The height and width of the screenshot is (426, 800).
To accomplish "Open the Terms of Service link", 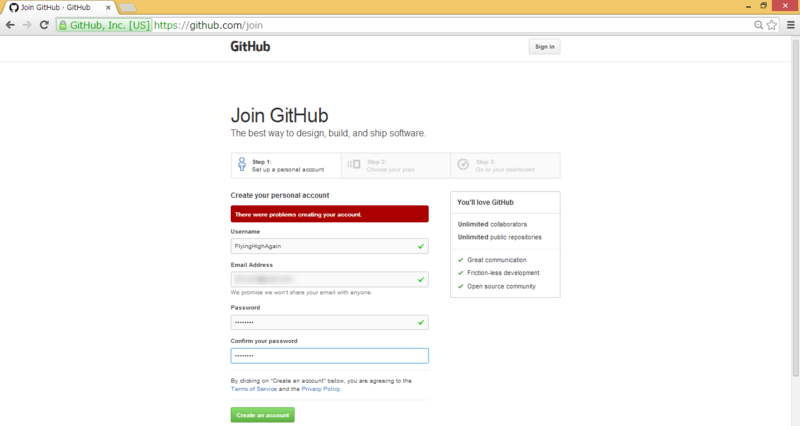I will point(254,389).
